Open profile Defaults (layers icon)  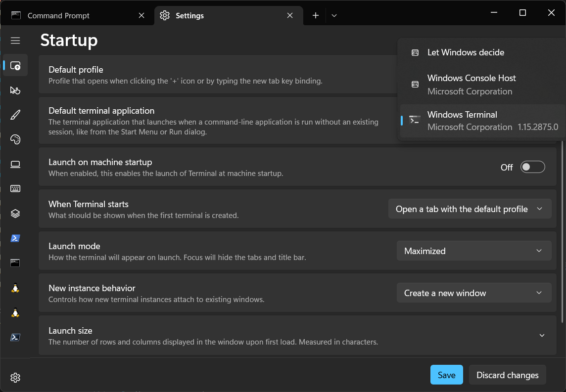[15, 214]
